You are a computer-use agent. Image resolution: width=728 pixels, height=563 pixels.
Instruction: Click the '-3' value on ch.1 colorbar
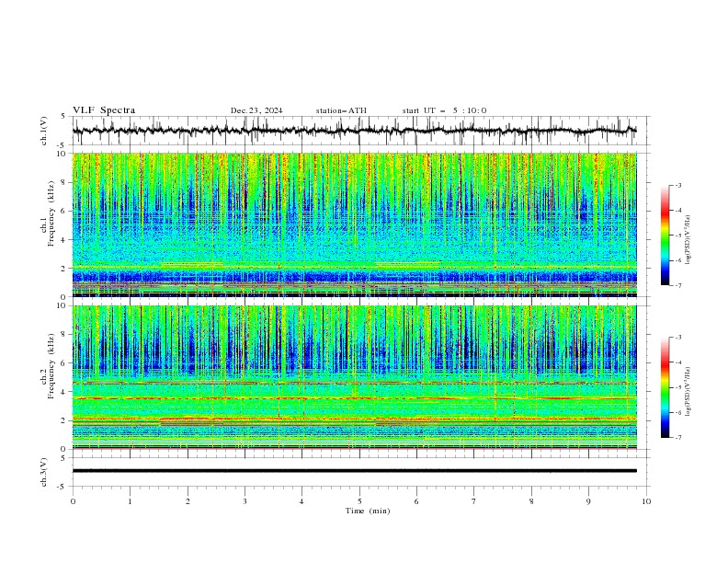coord(677,185)
